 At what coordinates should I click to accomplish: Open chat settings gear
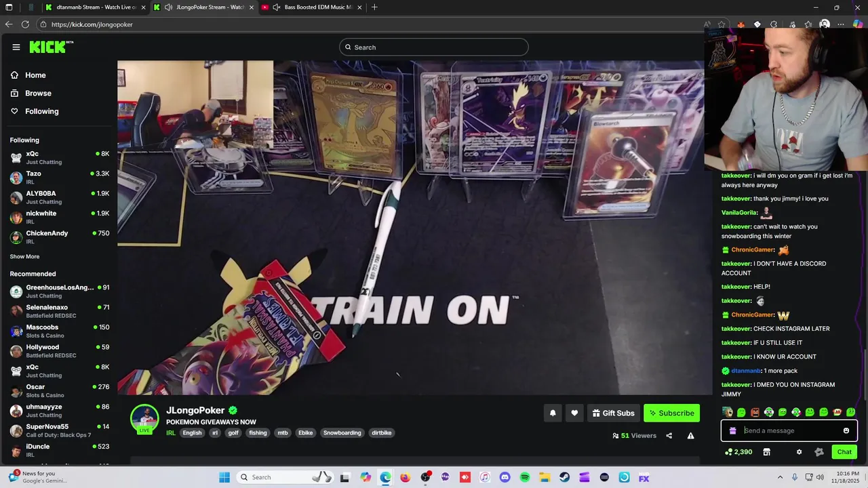799,452
